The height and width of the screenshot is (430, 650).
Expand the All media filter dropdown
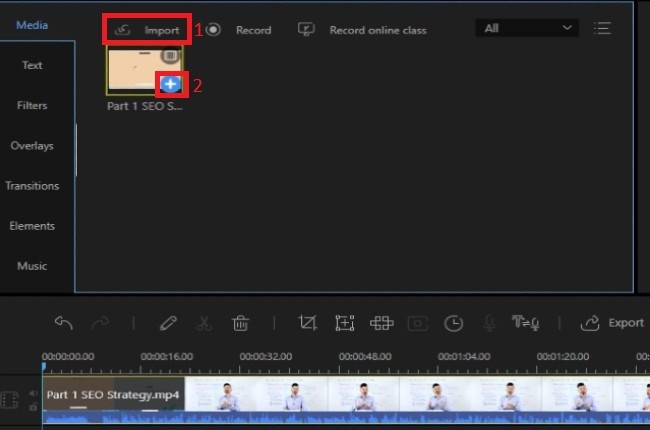527,28
